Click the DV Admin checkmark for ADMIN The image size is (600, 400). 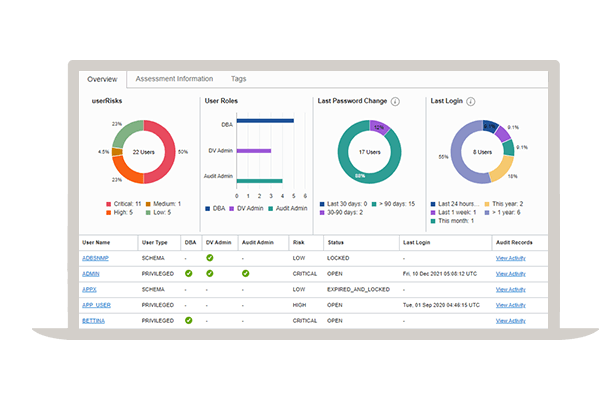coord(210,273)
